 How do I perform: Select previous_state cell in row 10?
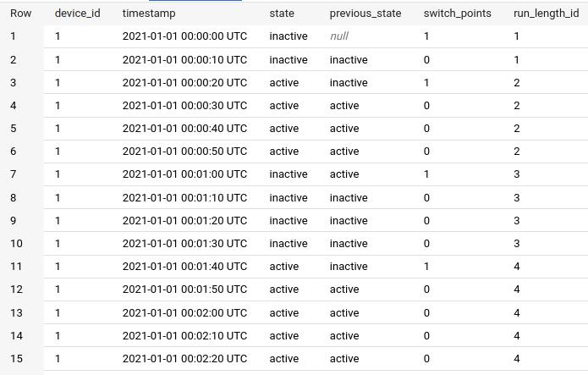tap(349, 244)
